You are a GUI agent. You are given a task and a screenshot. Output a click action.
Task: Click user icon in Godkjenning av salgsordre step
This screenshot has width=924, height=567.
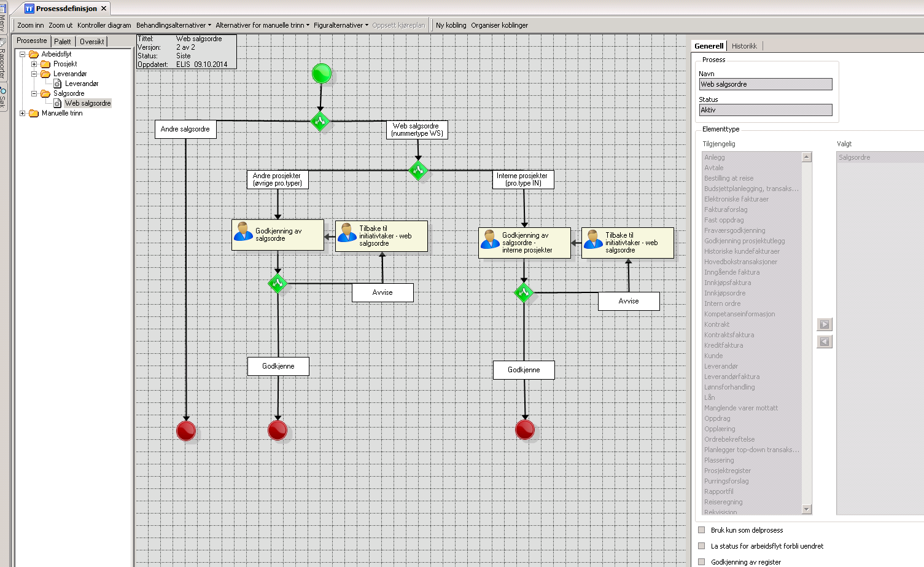(x=244, y=232)
